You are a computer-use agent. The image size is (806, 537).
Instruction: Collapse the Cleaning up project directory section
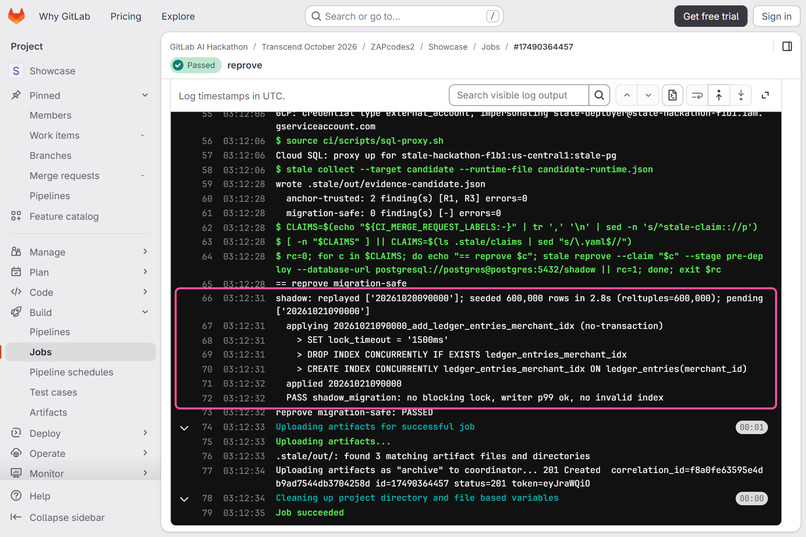(184, 498)
